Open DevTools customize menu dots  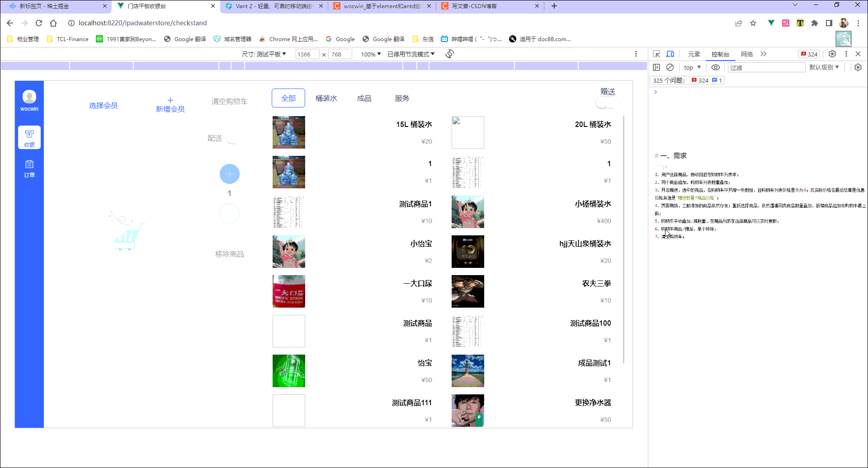846,54
